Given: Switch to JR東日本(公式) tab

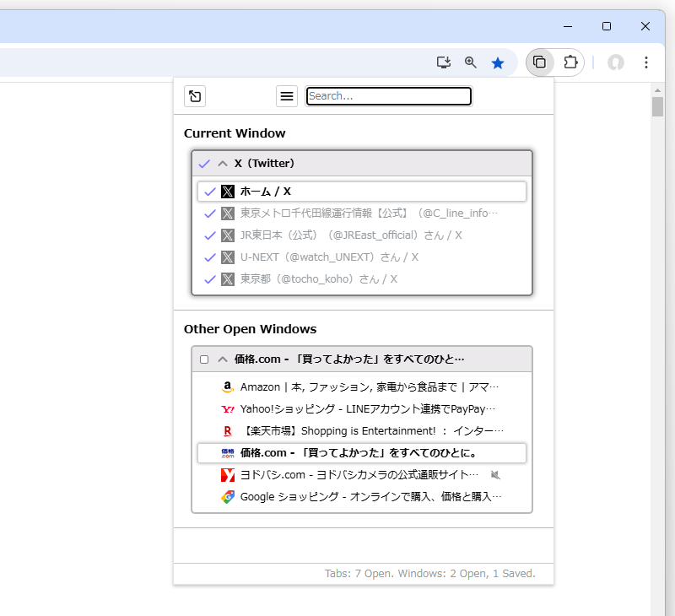Looking at the screenshot, I should 362,235.
